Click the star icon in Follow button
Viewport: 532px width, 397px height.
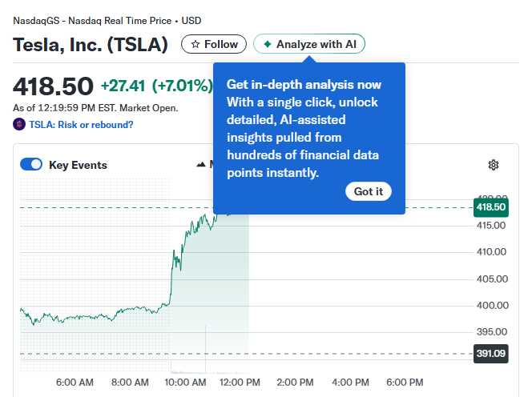point(195,44)
